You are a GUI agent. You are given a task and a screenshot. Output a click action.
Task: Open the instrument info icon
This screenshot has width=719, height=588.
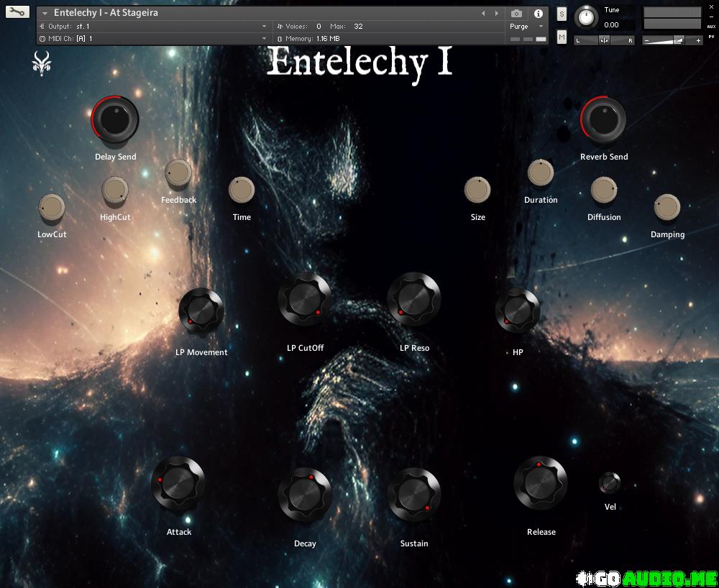539,13
